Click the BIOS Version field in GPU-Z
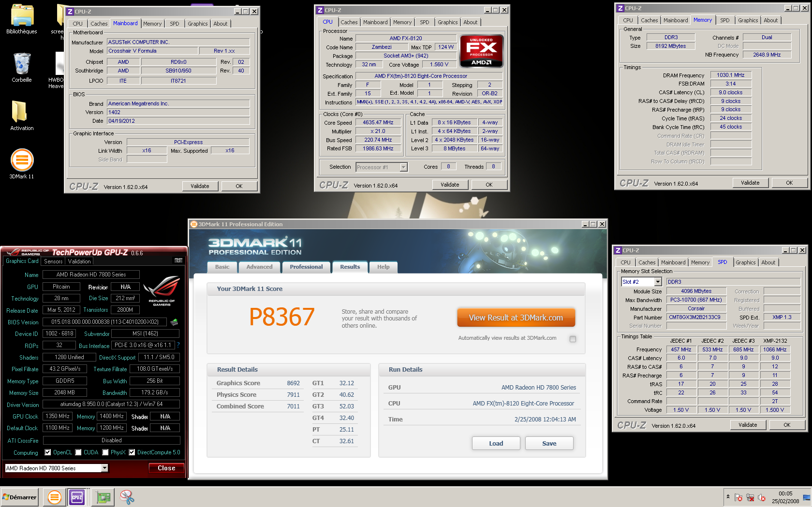 (x=104, y=322)
